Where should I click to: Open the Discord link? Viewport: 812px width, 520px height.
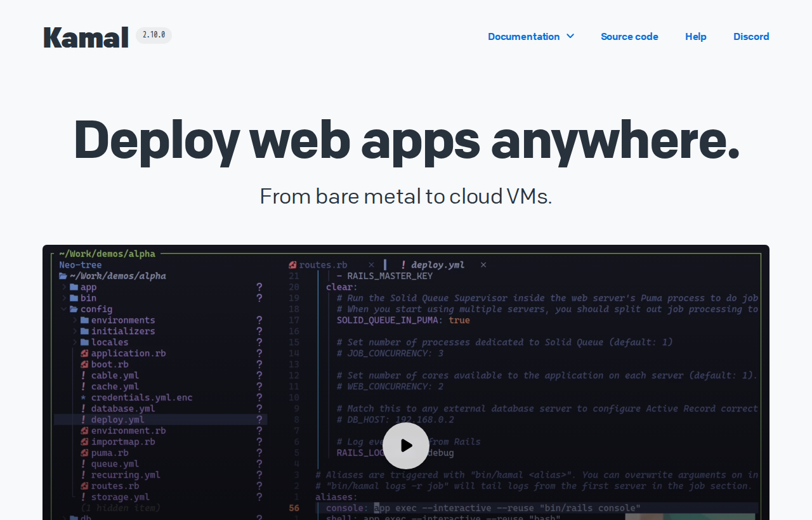(751, 36)
